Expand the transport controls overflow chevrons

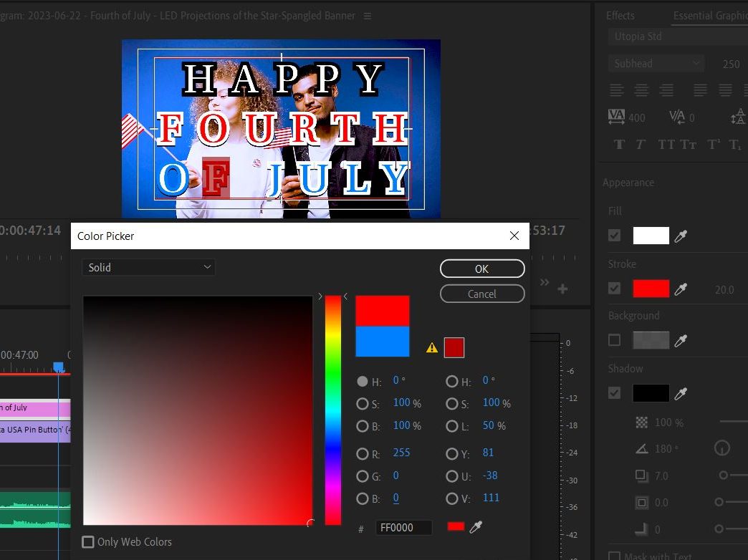(545, 282)
